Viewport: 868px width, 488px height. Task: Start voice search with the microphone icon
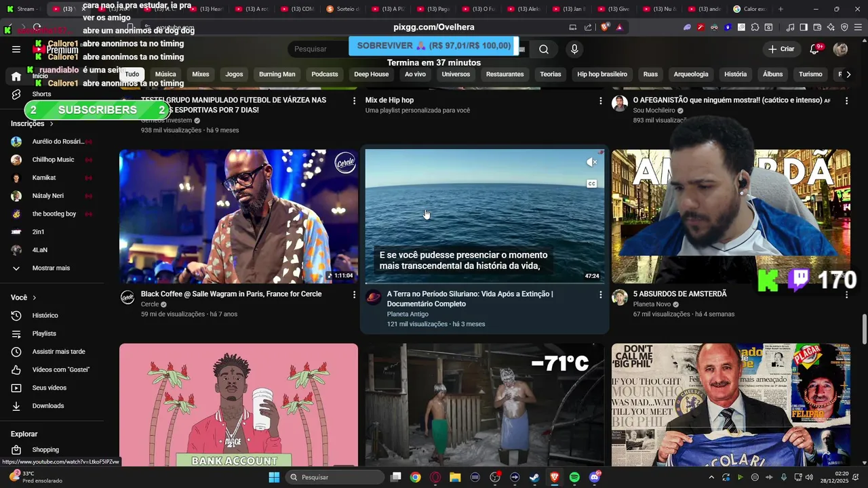pyautogui.click(x=574, y=49)
